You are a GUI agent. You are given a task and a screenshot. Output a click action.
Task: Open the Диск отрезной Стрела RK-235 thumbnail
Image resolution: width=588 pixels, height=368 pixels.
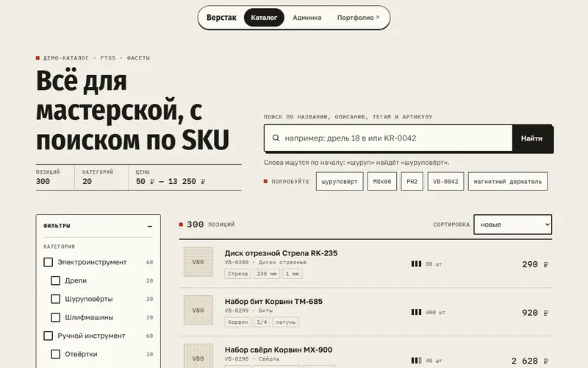click(198, 262)
